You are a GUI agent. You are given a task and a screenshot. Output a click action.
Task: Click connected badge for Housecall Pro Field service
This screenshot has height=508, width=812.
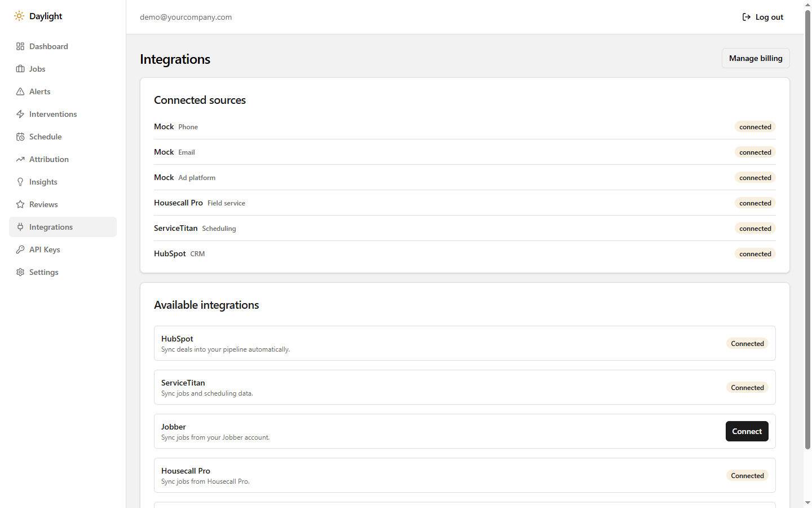click(x=755, y=203)
